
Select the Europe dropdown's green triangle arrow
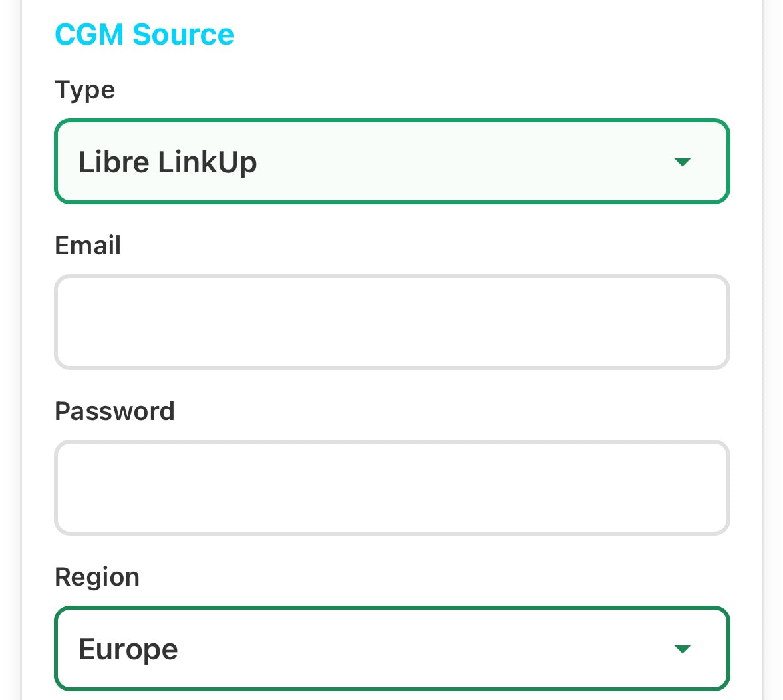click(683, 649)
